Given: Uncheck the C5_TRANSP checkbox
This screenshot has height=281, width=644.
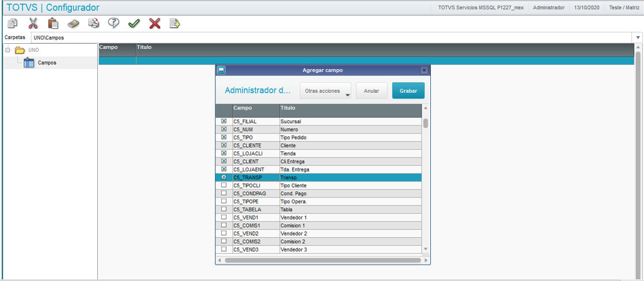Looking at the screenshot, I should pos(224,177).
